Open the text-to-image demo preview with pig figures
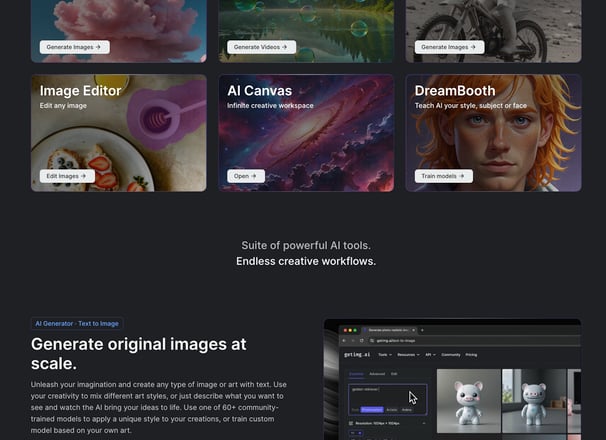Image resolution: width=606 pixels, height=440 pixels. click(452, 379)
